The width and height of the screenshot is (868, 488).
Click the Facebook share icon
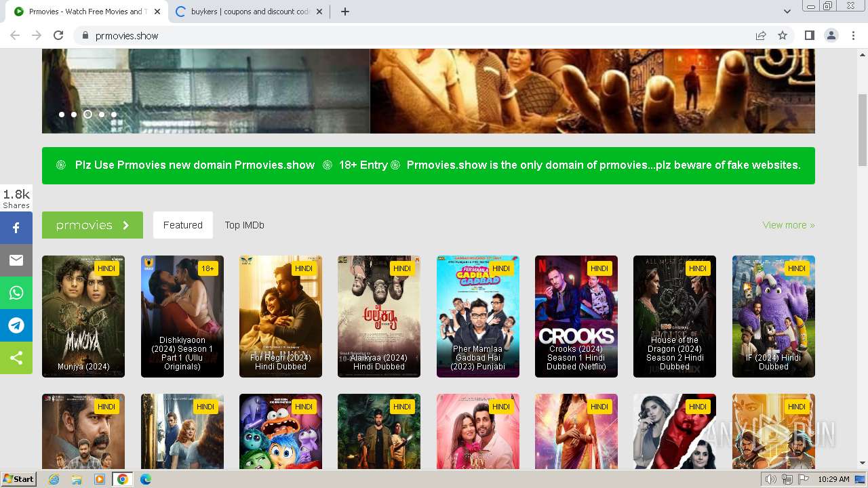tap(16, 228)
